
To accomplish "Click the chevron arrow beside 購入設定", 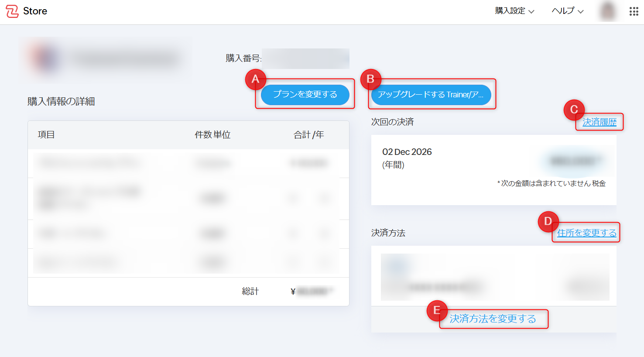I will coord(531,12).
